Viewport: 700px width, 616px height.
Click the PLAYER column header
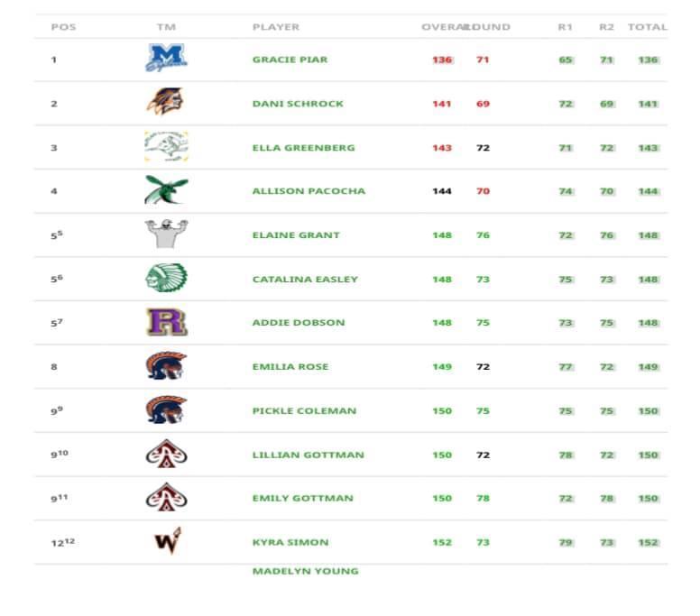tap(275, 27)
